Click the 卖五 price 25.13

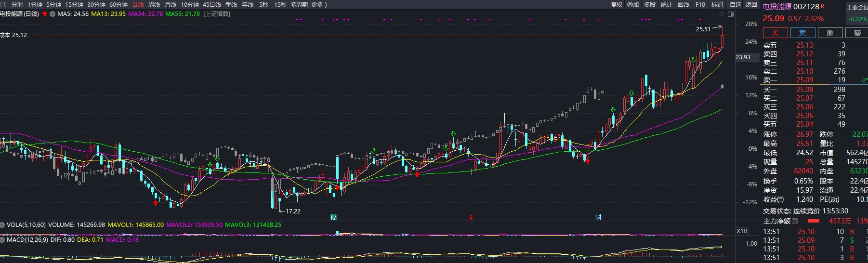[804, 45]
